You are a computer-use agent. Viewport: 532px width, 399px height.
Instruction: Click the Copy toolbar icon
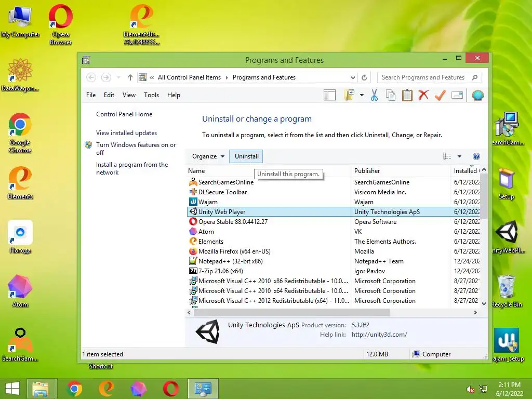[391, 96]
